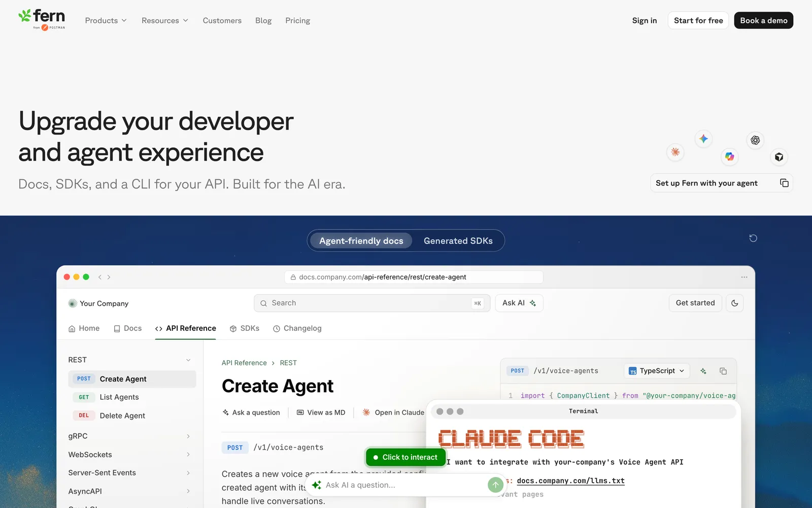Expand the WebSockets sidebar section

point(188,455)
